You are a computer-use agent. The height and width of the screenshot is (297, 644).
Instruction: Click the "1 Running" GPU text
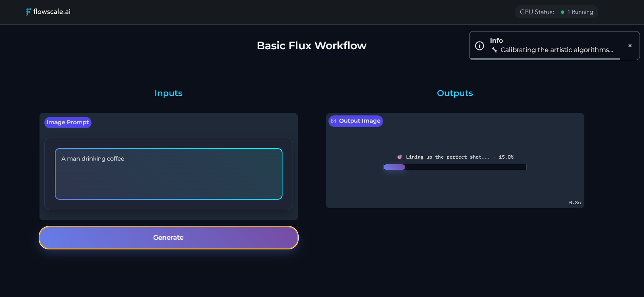point(580,12)
